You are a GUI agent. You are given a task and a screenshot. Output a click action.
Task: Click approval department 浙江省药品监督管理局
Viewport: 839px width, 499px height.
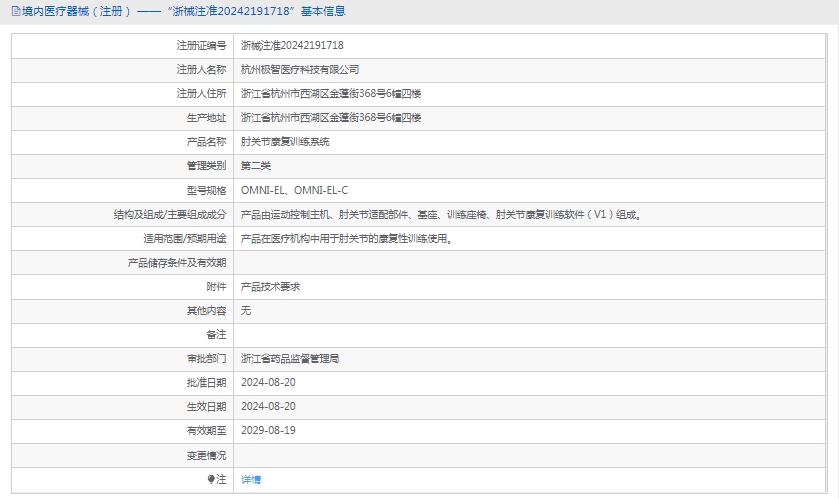coord(290,358)
